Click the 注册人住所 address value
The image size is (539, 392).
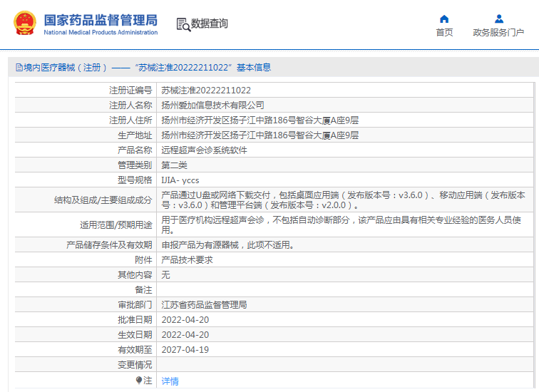click(x=260, y=120)
